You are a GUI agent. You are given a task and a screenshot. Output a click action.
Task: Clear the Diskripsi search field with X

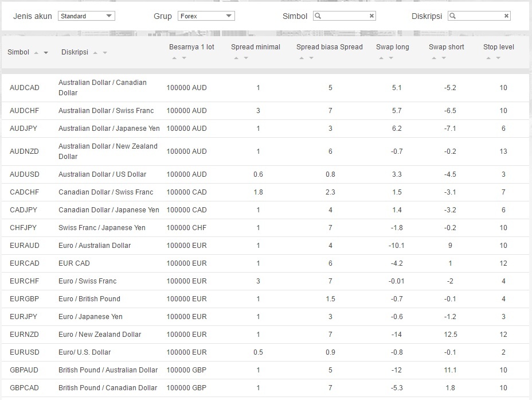506,16
